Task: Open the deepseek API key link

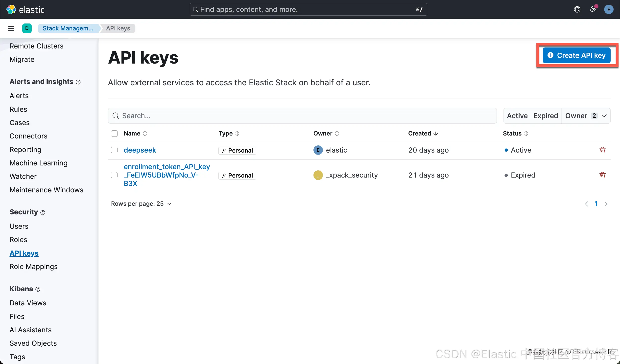Action: [140, 150]
